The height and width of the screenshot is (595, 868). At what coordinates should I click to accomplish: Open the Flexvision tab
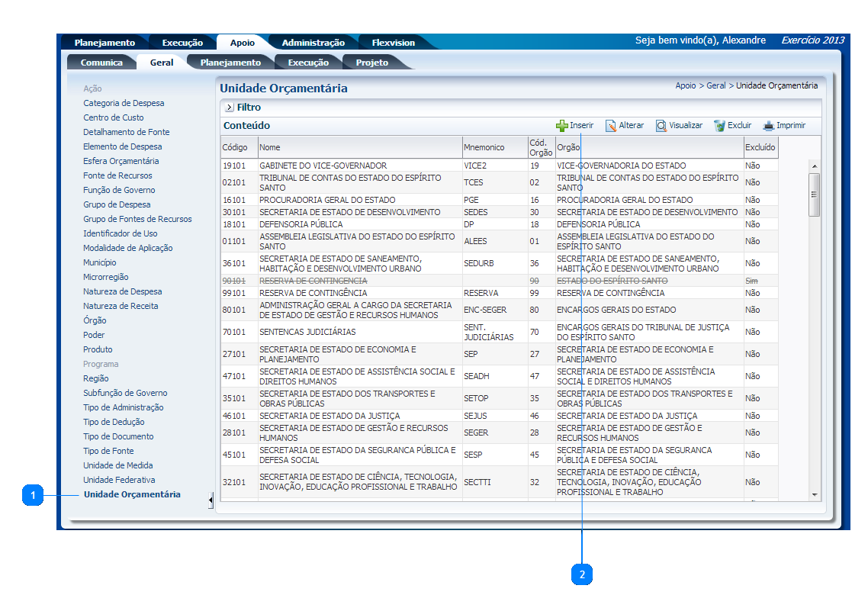[393, 43]
